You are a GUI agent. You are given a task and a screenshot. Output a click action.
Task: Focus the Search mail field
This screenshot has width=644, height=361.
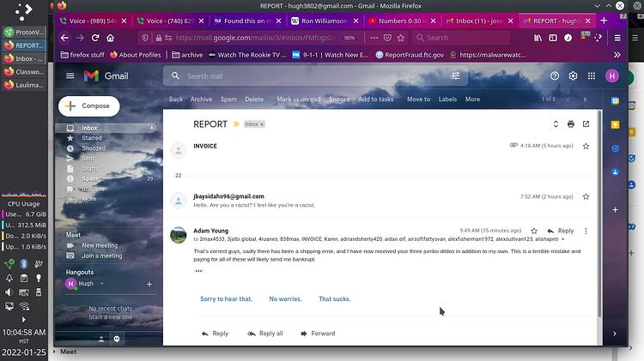tap(315, 76)
